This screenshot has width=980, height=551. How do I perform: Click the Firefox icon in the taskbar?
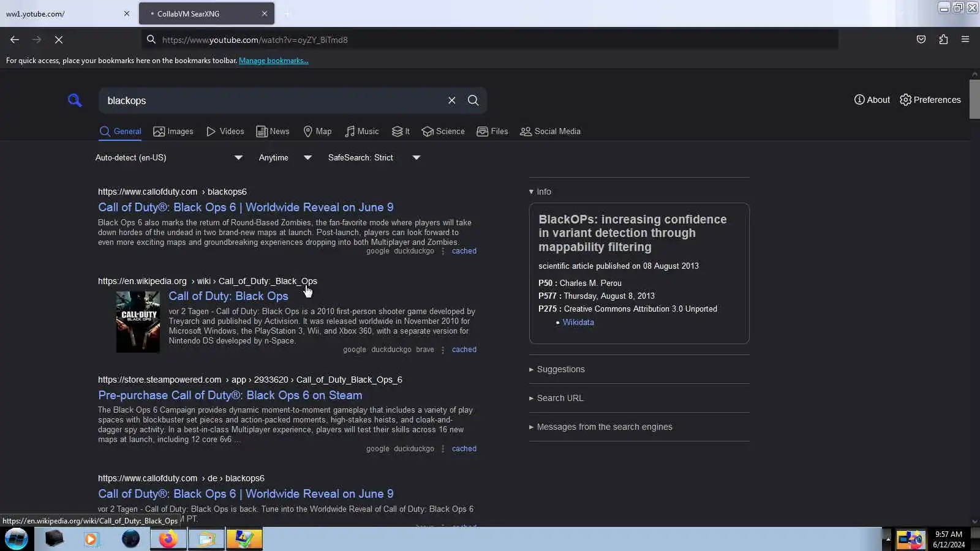tap(168, 539)
